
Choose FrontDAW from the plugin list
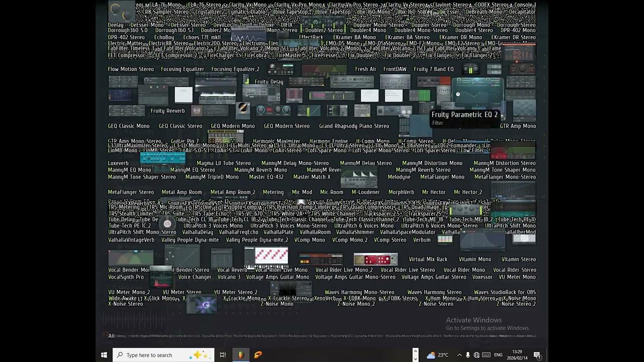click(x=395, y=69)
